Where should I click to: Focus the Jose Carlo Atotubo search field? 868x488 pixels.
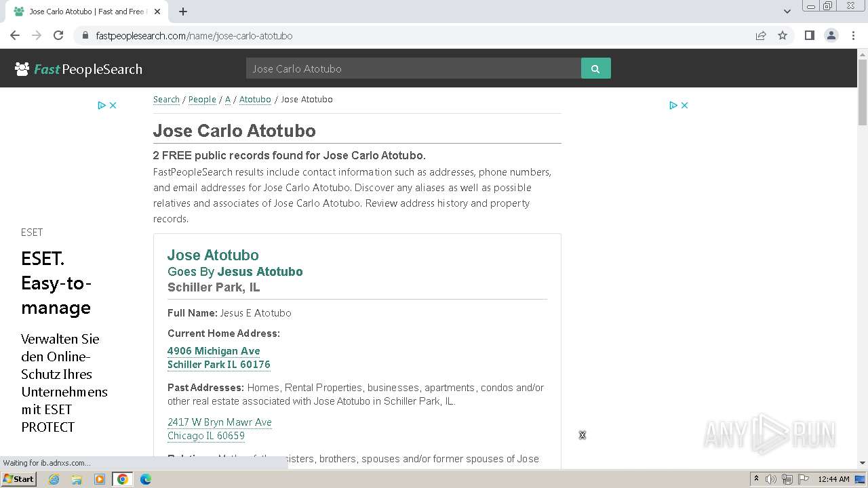tap(414, 68)
